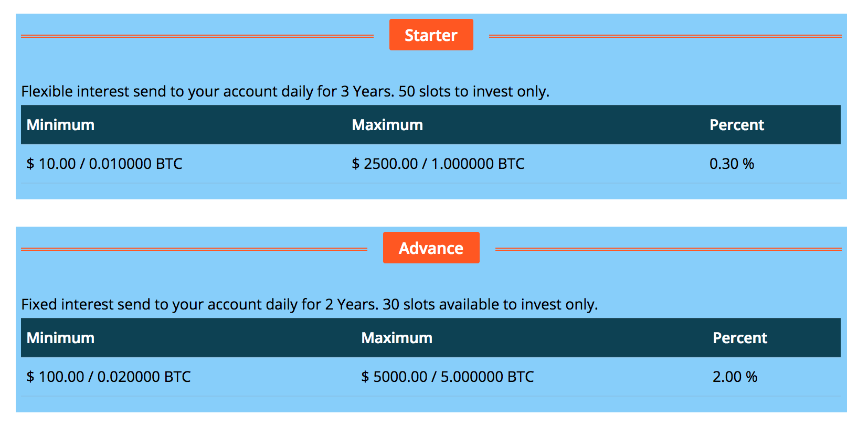The image size is (868, 426).
Task: Click the Advance plan button
Action: pos(431,248)
